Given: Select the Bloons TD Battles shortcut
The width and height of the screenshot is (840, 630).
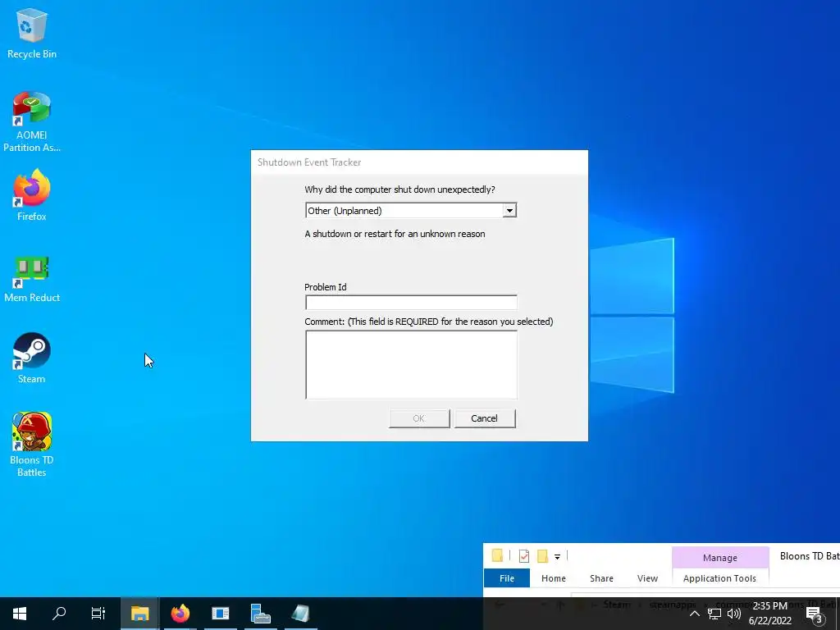Looking at the screenshot, I should coord(32,444).
